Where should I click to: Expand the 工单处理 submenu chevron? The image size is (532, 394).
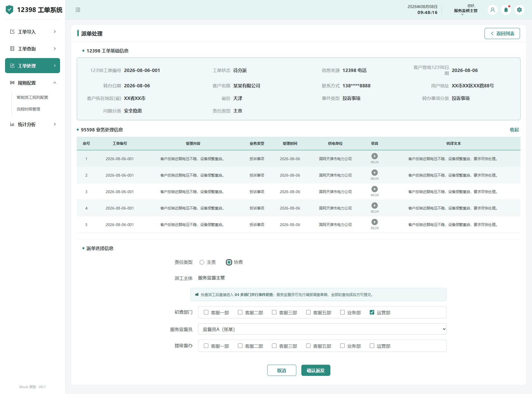tap(55, 66)
